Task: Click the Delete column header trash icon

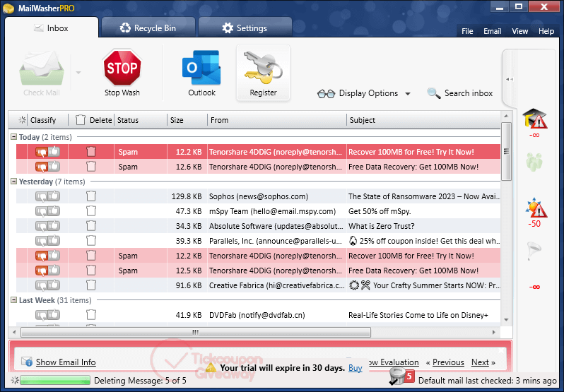Action: [x=81, y=120]
